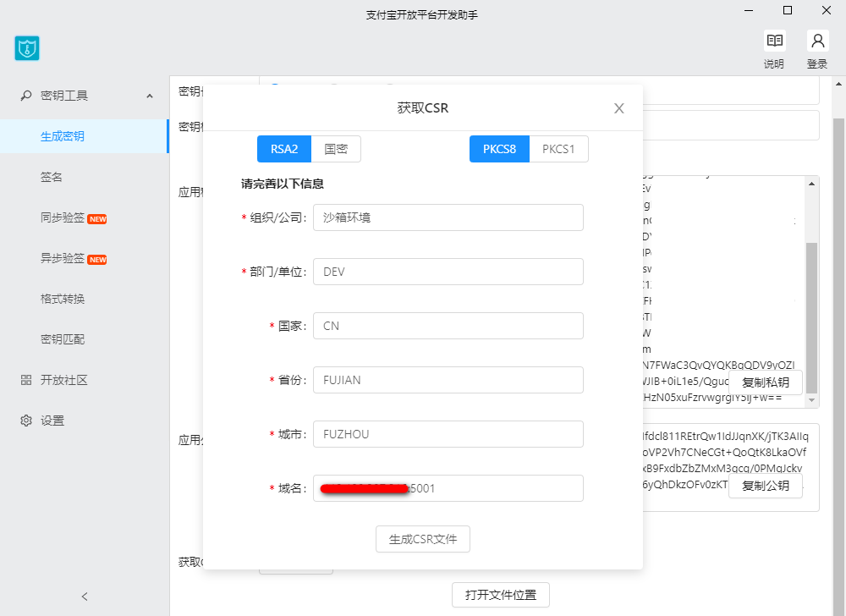Open the 说明 book icon

click(x=774, y=41)
